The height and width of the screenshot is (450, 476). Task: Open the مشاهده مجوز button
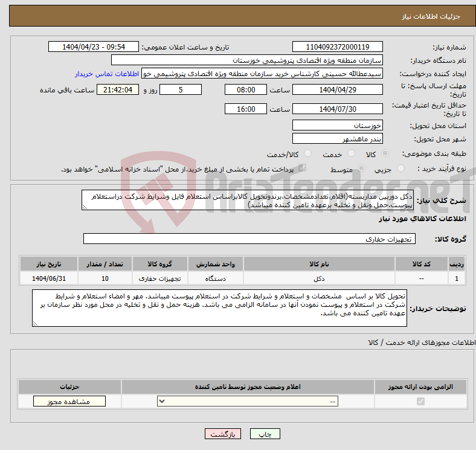click(69, 401)
